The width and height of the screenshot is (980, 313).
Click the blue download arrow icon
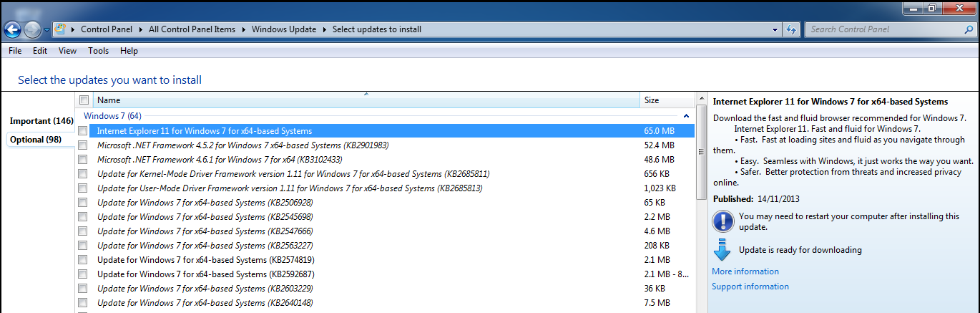pos(722,251)
